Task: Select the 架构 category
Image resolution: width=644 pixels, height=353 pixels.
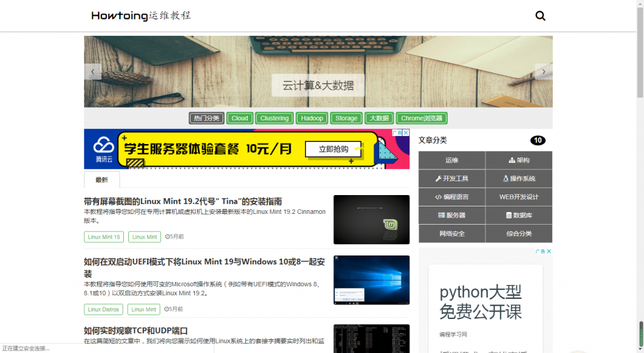Action: [x=519, y=160]
